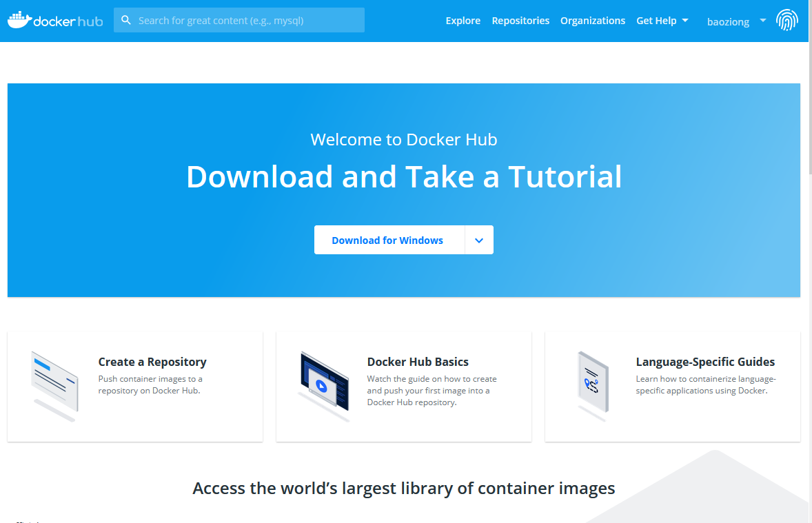
Task: Click 'Push container images to a' description
Action: pyautogui.click(x=150, y=379)
